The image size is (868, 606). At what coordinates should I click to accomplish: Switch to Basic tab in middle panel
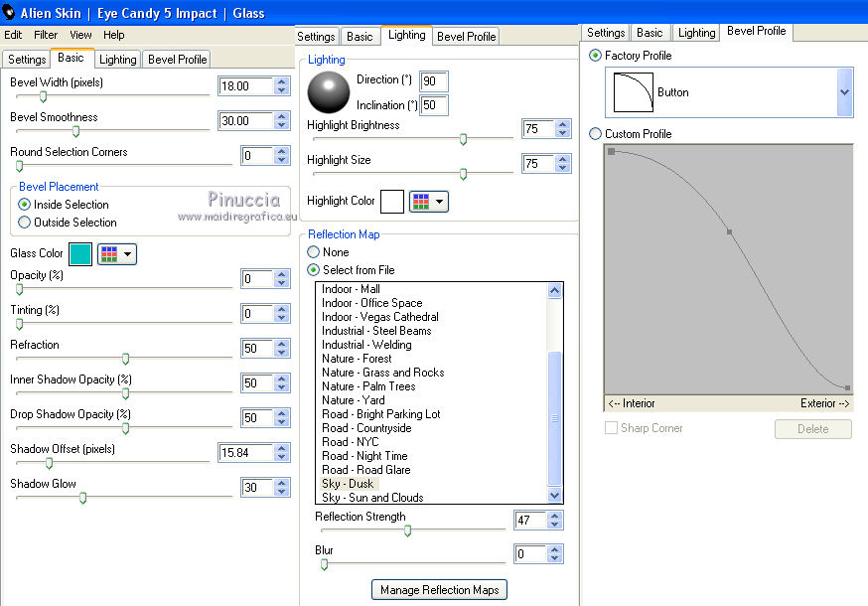[360, 37]
